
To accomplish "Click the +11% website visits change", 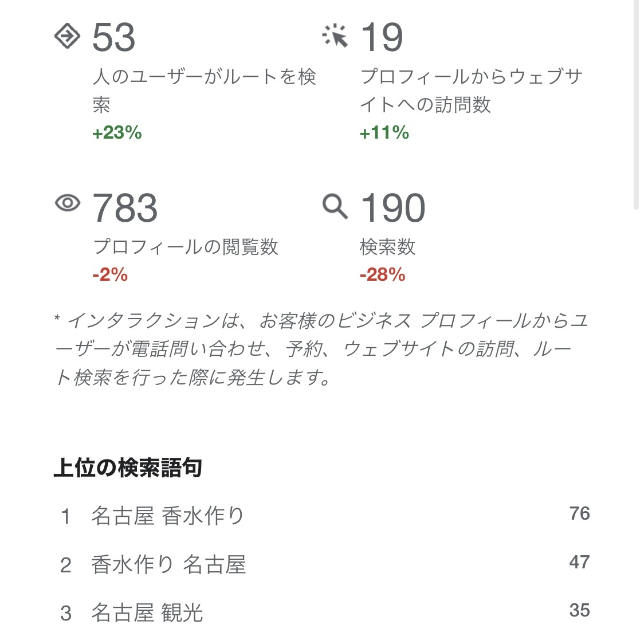I will click(x=384, y=133).
